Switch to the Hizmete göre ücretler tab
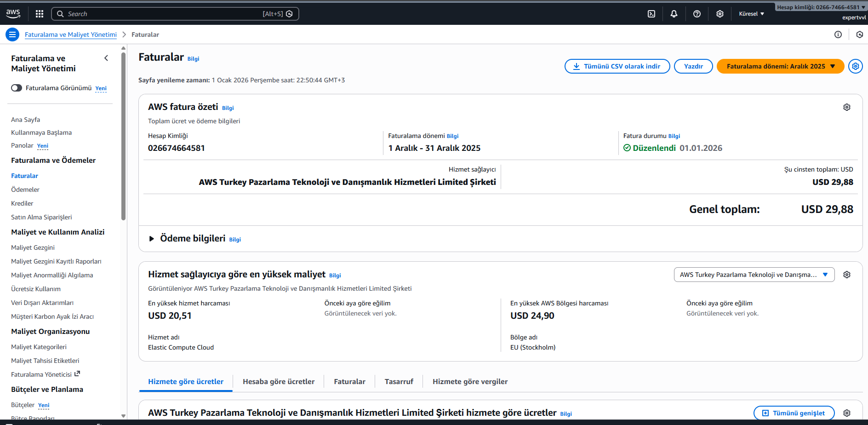This screenshot has height=425, width=868. (x=186, y=382)
